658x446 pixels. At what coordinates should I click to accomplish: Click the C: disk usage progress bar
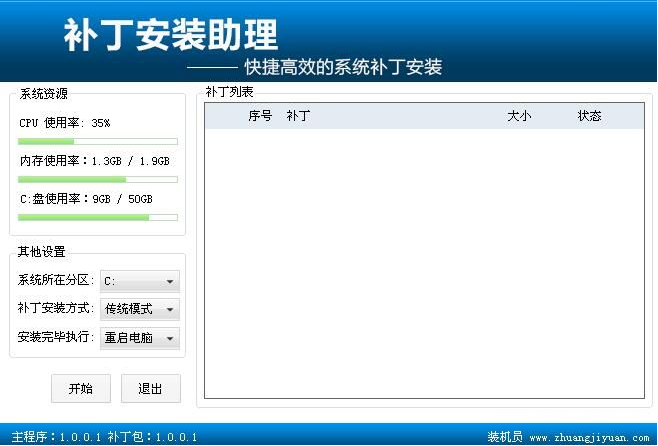point(98,217)
